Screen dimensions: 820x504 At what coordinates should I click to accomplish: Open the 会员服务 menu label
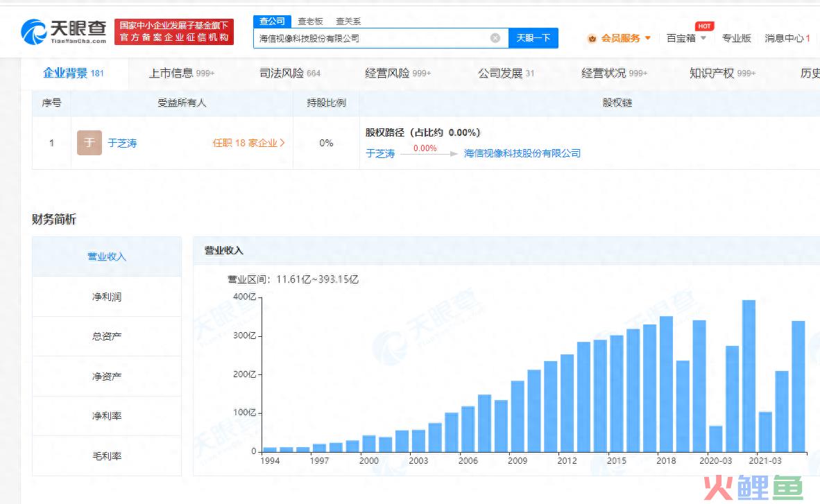coord(620,38)
